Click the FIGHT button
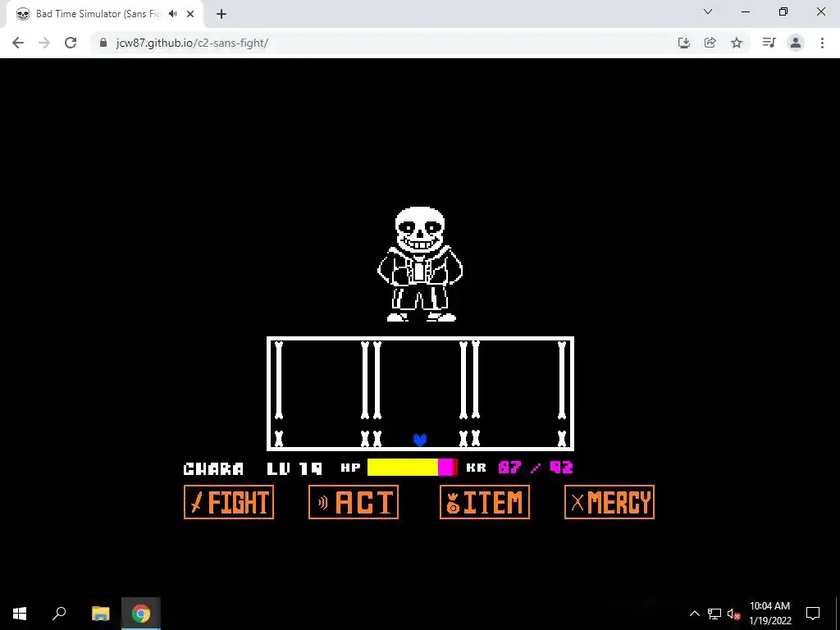Viewport: 840px width, 630px height. (x=229, y=502)
